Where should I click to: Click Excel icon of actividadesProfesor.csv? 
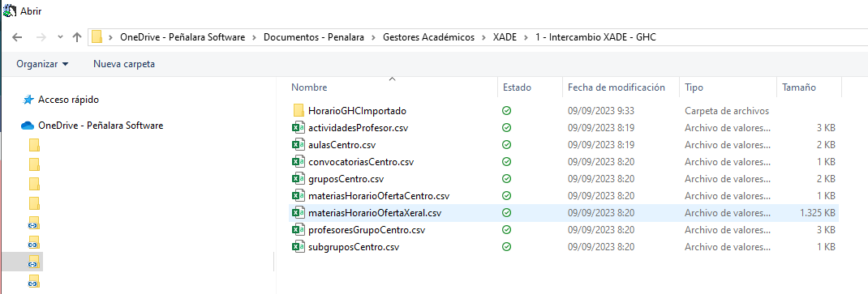[x=299, y=128]
